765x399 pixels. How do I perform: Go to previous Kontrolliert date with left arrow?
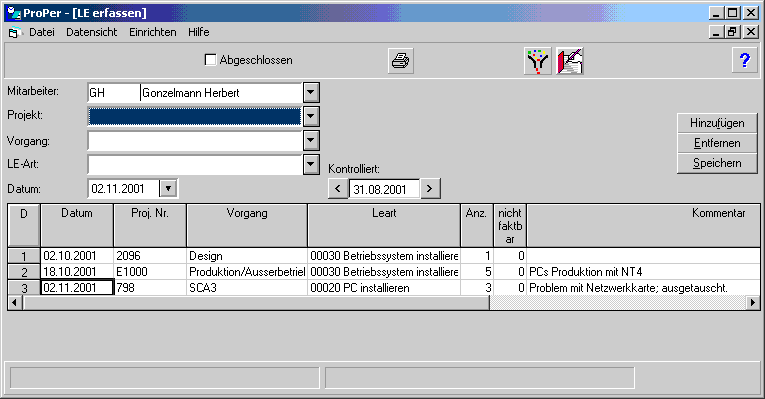[x=338, y=189]
